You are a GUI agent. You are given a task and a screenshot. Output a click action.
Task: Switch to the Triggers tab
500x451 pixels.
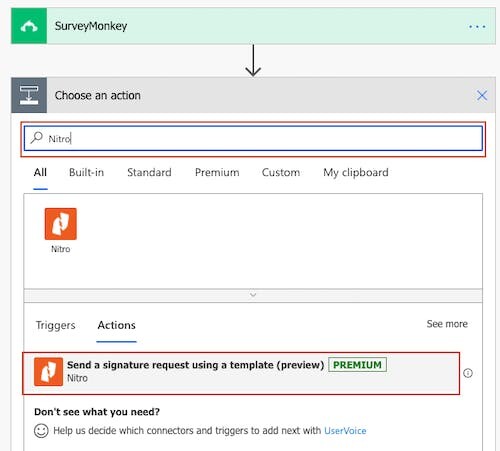coord(56,325)
